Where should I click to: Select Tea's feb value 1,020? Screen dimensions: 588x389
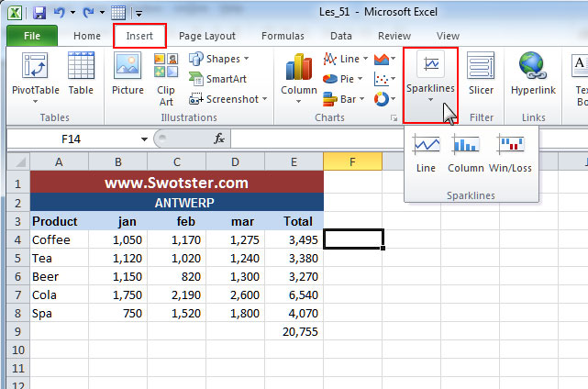click(177, 258)
